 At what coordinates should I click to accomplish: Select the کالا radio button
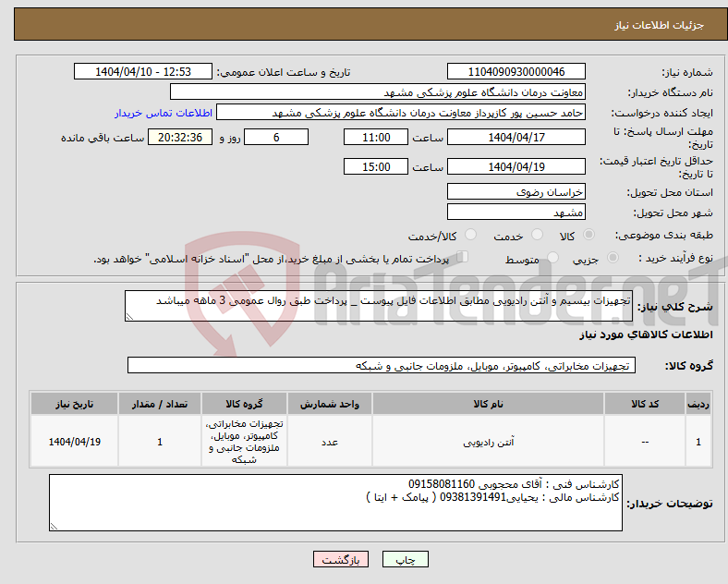tap(588, 235)
